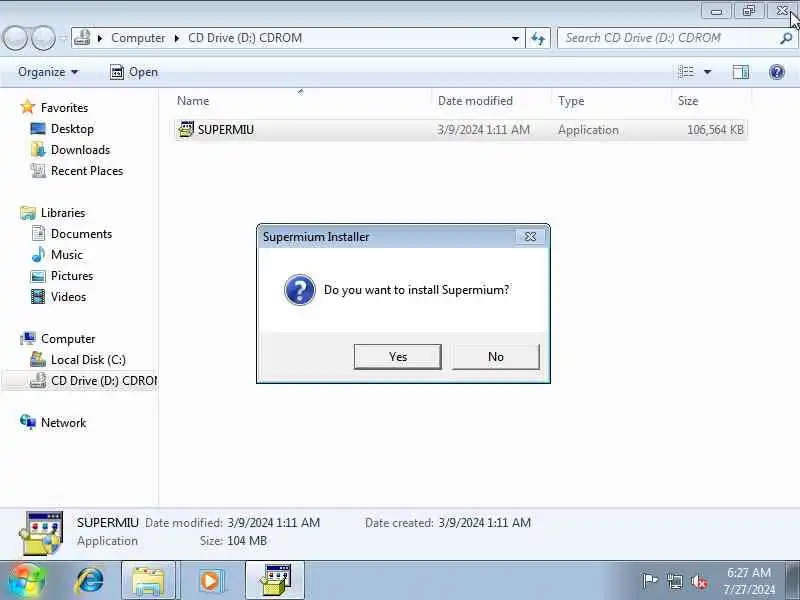The height and width of the screenshot is (600, 800).
Task: Select Computer in the address breadcrumb
Action: click(x=138, y=38)
